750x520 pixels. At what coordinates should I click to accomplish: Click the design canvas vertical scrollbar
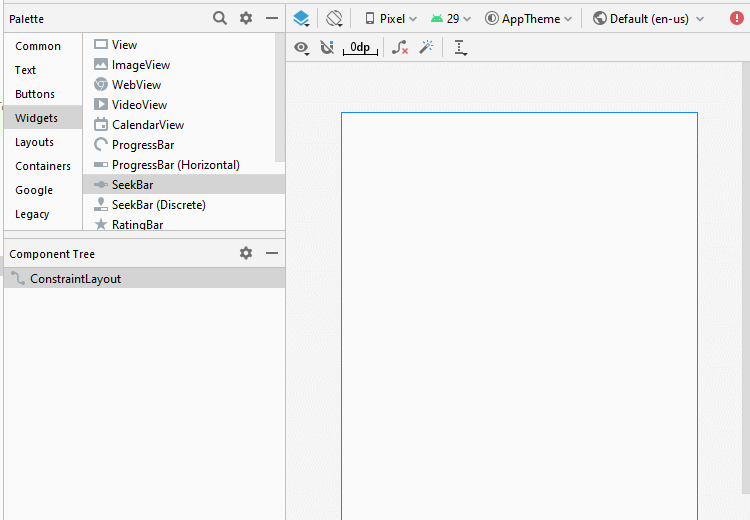(x=746, y=277)
